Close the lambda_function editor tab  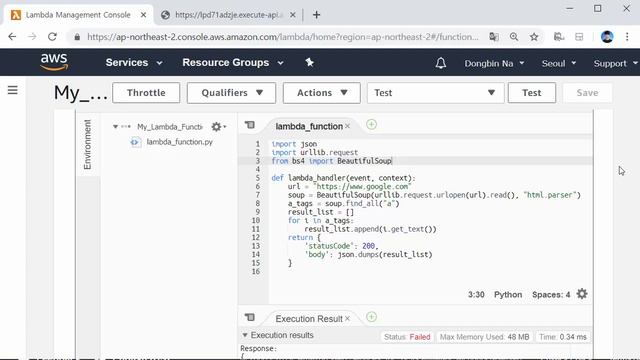click(347, 126)
